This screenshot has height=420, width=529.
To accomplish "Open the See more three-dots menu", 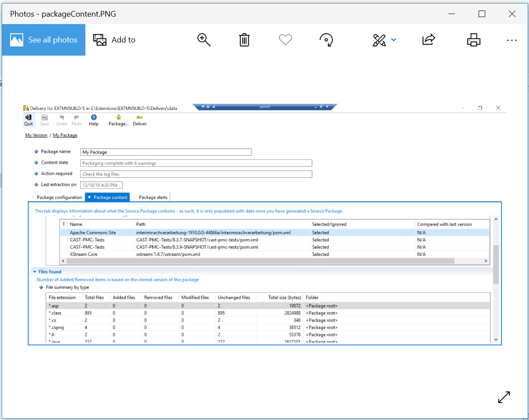I will click(x=511, y=40).
